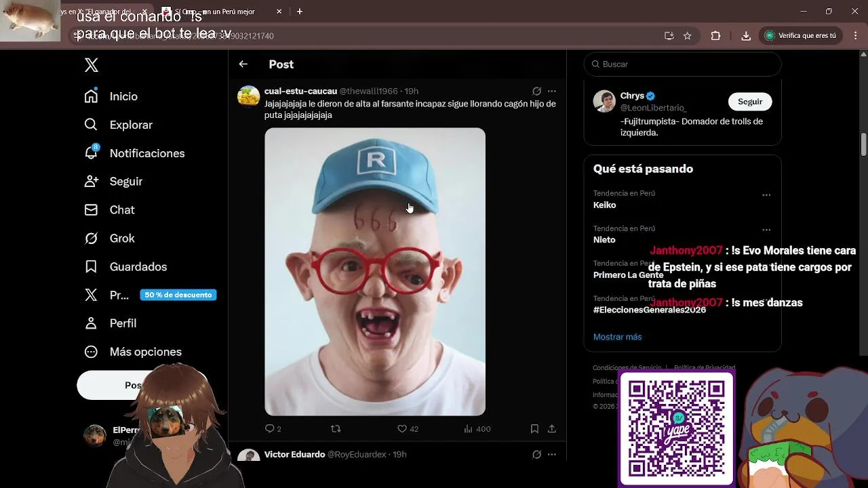868x488 pixels.
Task: Open the Keiko trend
Action: click(605, 205)
